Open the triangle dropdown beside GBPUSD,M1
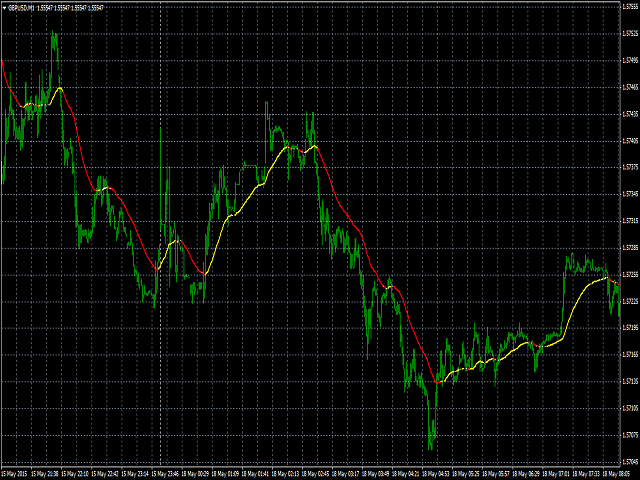The image size is (640, 480). pos(4,8)
